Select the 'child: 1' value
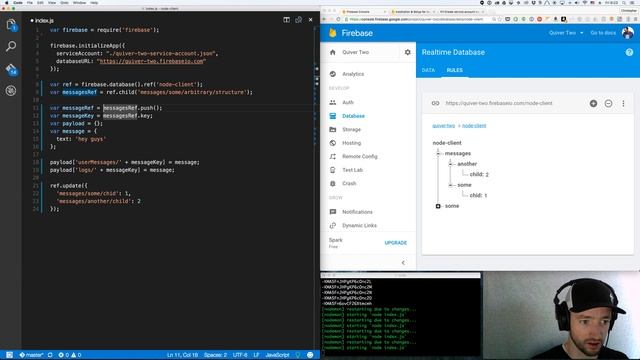The height and width of the screenshot is (360, 640). click(478, 196)
